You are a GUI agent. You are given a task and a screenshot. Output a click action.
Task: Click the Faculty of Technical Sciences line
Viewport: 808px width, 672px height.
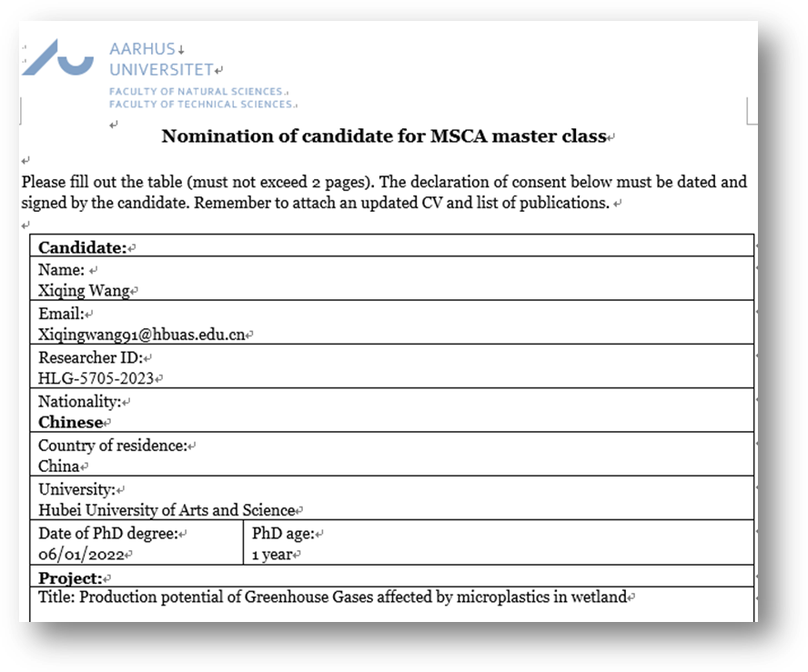199,104
